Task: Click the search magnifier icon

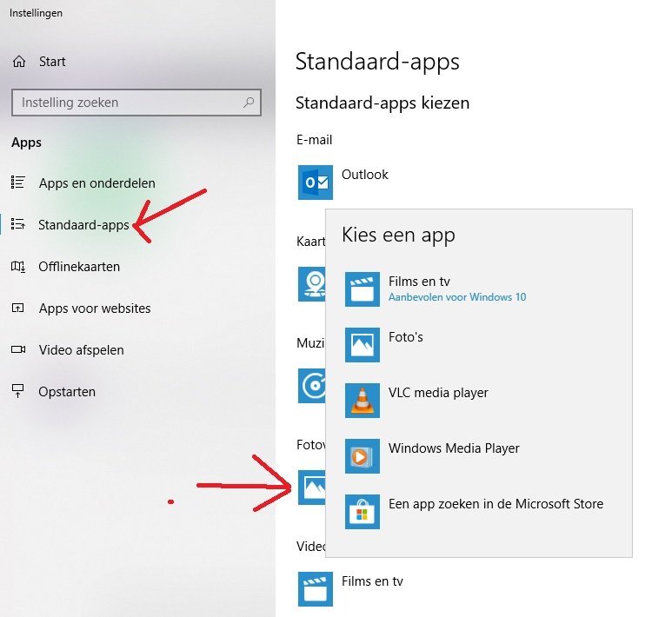Action: pos(249,103)
